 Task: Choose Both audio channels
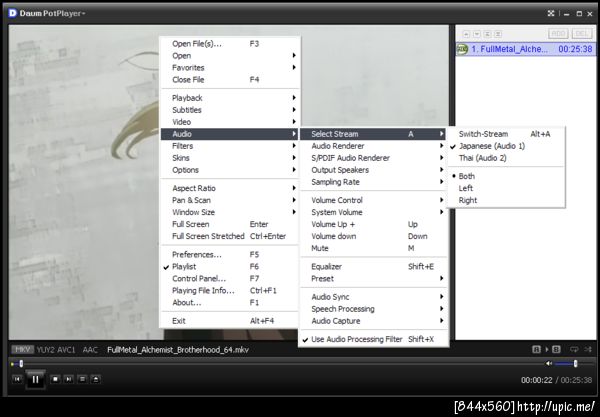(x=506, y=176)
